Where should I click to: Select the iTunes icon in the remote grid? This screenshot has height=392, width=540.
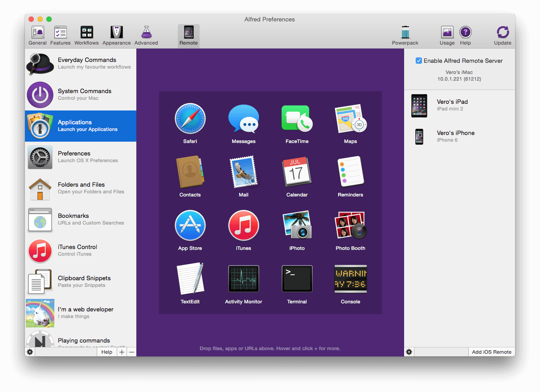[x=243, y=225]
